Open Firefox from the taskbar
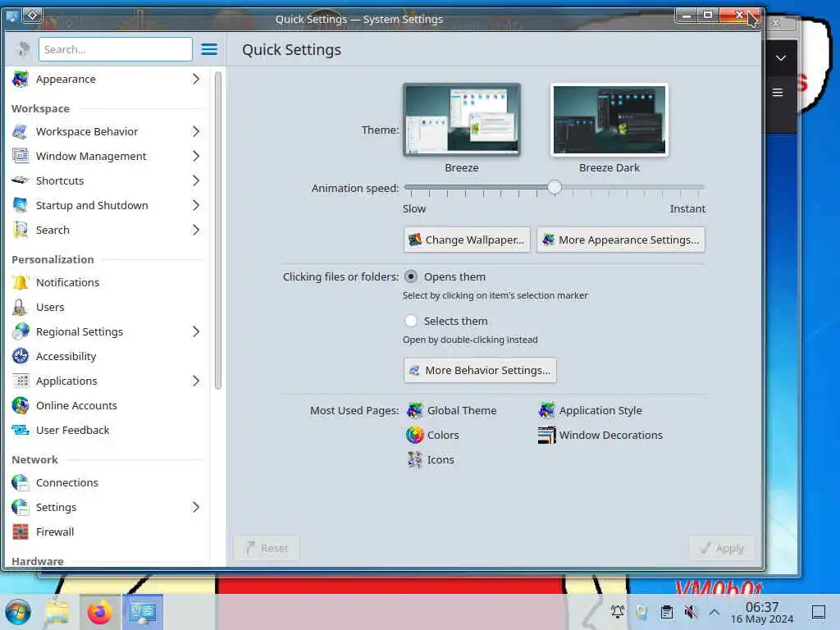The width and height of the screenshot is (840, 630). 99,612
